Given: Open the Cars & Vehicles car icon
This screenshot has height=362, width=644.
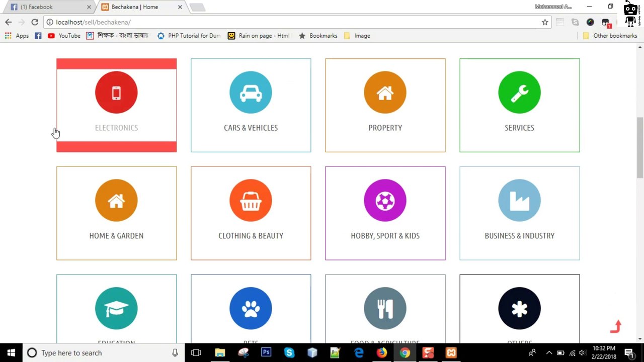Looking at the screenshot, I should tap(251, 93).
